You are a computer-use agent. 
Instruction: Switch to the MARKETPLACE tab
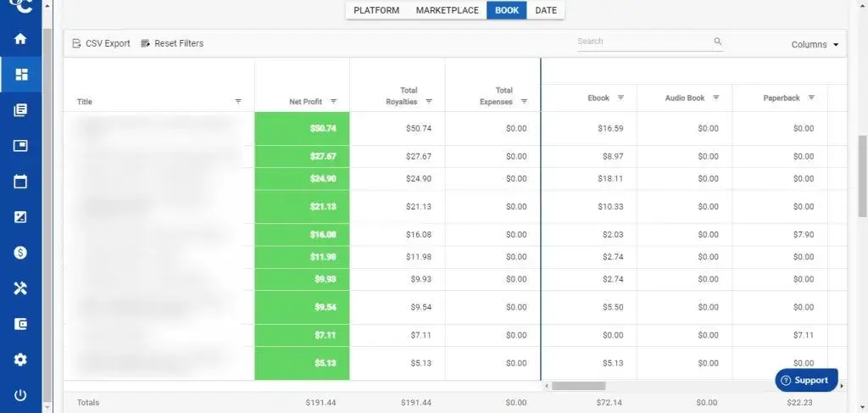coord(448,10)
